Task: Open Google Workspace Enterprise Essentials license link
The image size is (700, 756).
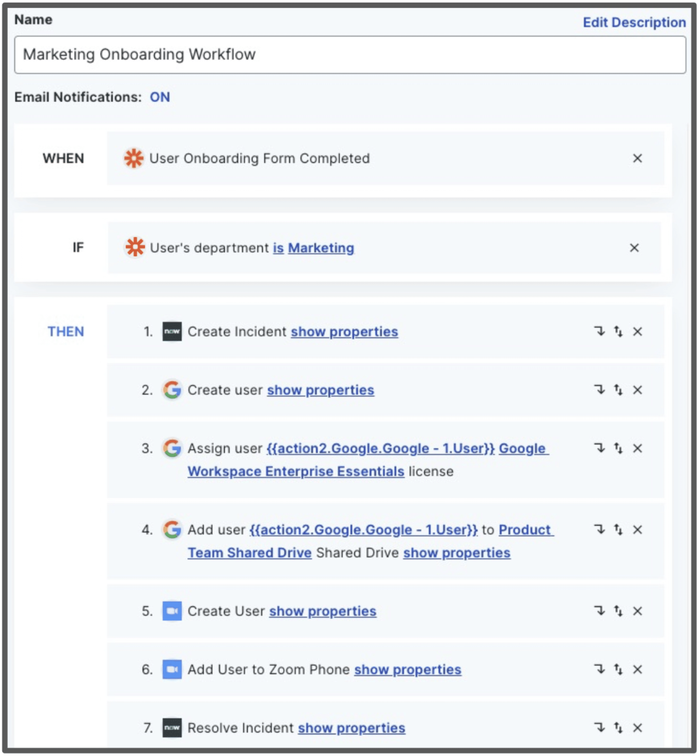Action: pos(295,472)
